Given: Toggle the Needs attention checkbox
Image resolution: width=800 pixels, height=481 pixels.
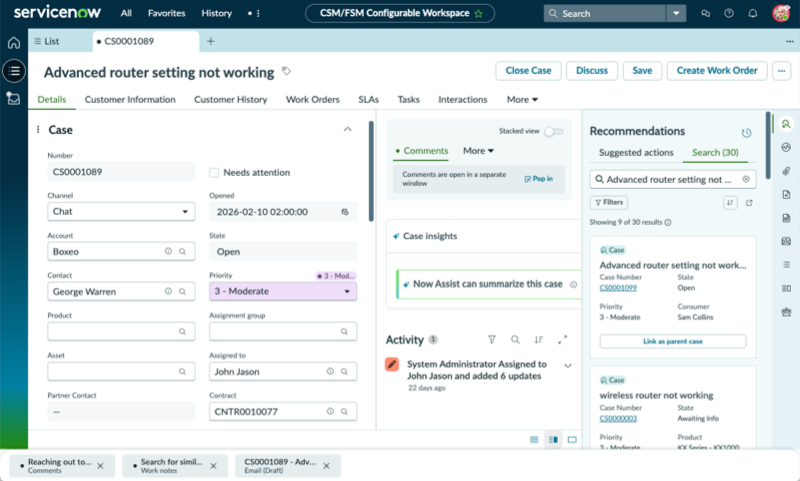Looking at the screenshot, I should pos(214,173).
